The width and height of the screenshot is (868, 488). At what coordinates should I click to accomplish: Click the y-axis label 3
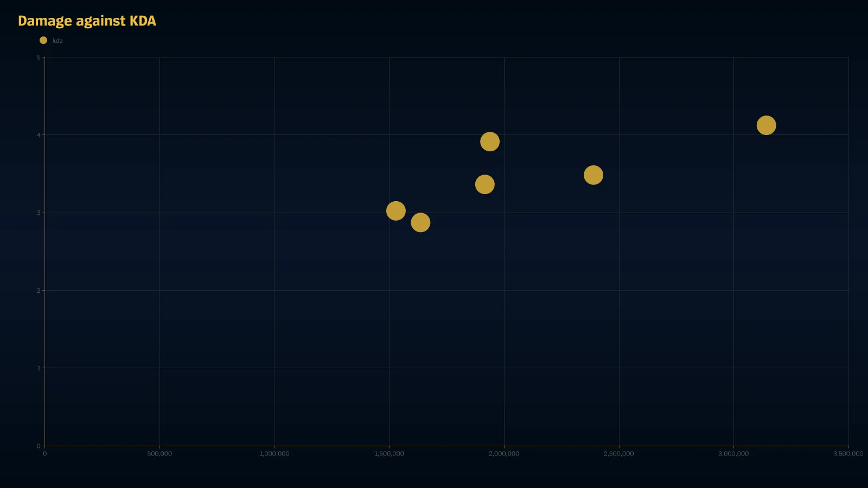point(39,213)
